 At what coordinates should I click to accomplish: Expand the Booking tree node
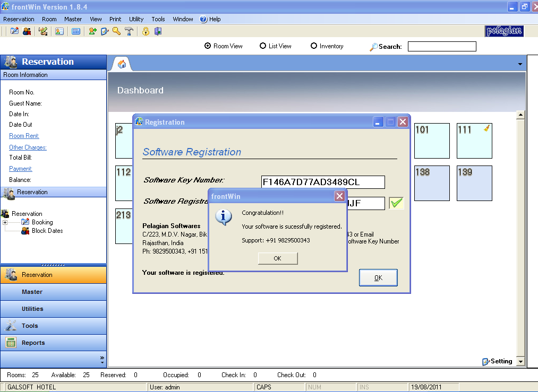5,222
